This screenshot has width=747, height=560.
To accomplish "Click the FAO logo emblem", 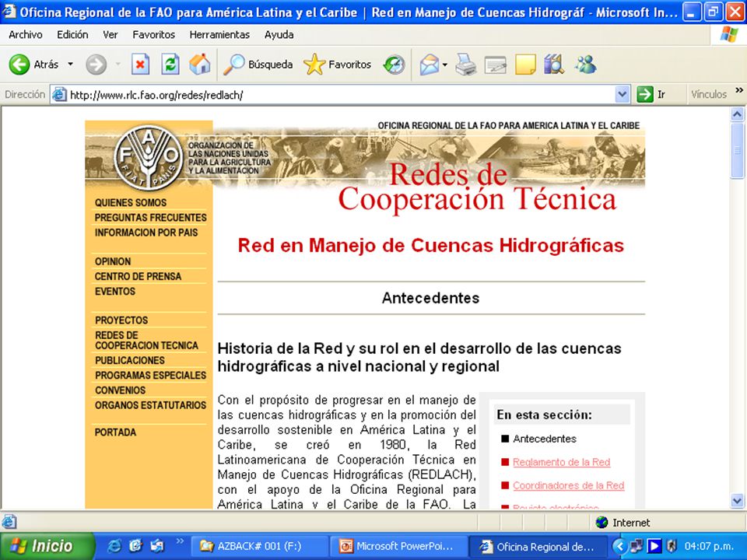I will 149,156.
